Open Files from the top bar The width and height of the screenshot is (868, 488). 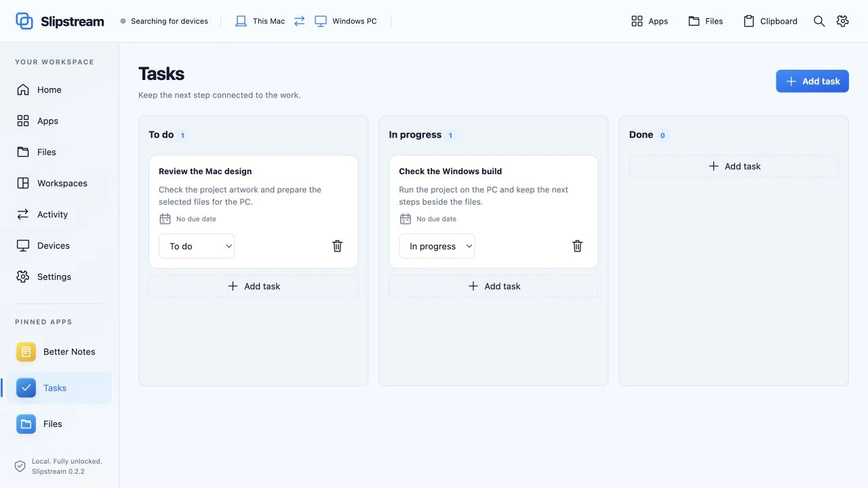705,21
